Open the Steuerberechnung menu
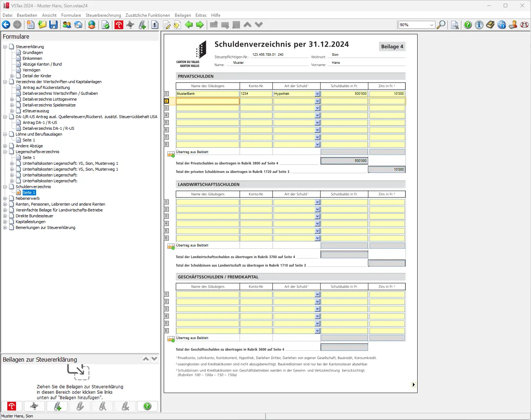The image size is (531, 420). pos(103,15)
